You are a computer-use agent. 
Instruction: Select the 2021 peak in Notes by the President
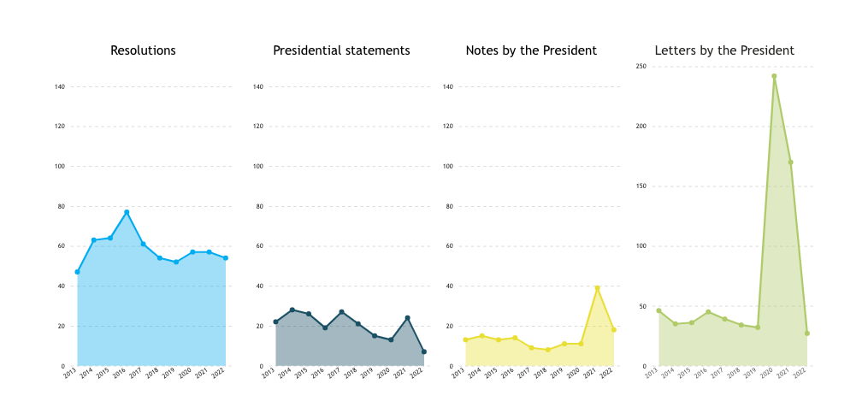597,288
